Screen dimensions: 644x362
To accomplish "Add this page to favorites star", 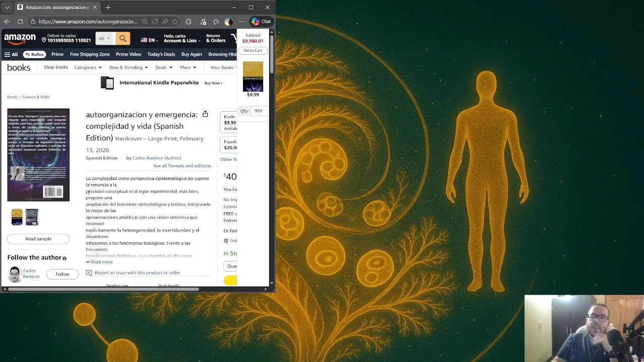I will point(175,22).
